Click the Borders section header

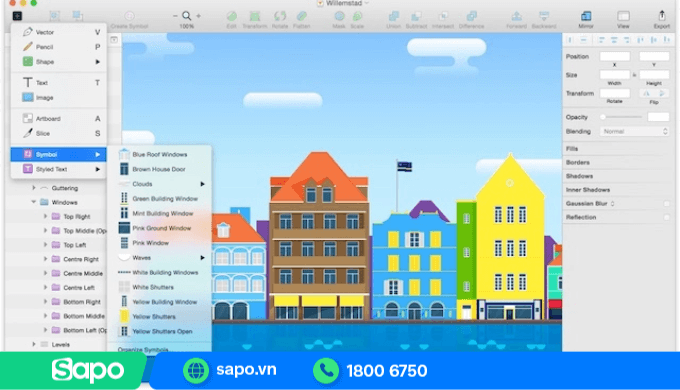578,162
